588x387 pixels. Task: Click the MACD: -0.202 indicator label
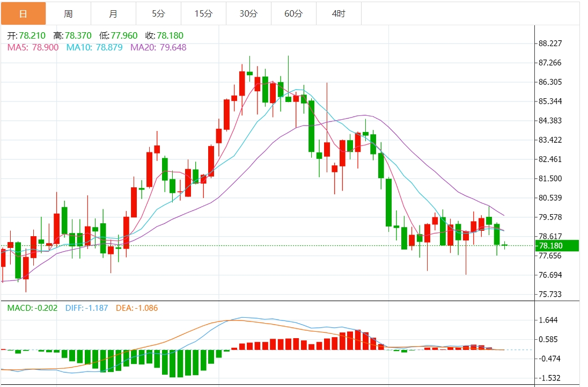click(x=33, y=308)
